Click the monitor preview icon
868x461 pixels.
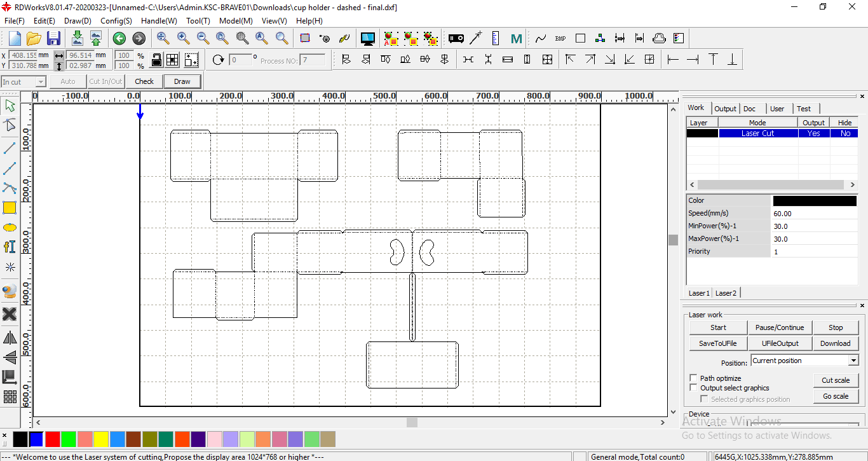[367, 39]
